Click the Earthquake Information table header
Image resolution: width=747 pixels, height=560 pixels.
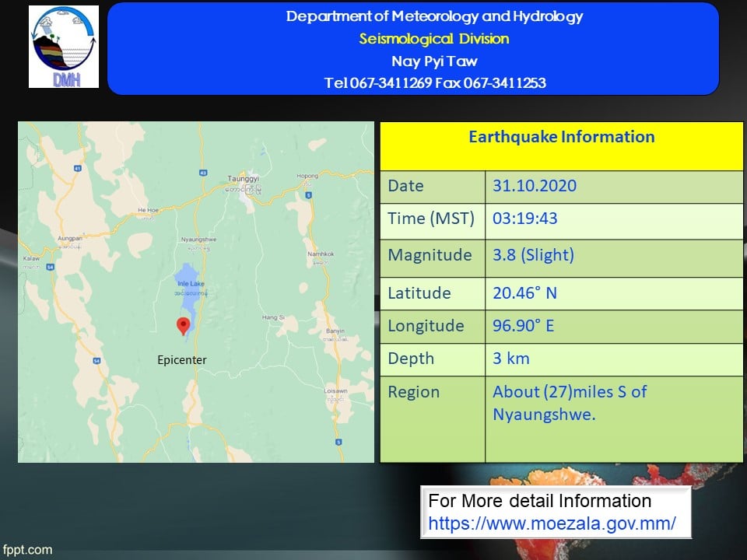click(561, 138)
